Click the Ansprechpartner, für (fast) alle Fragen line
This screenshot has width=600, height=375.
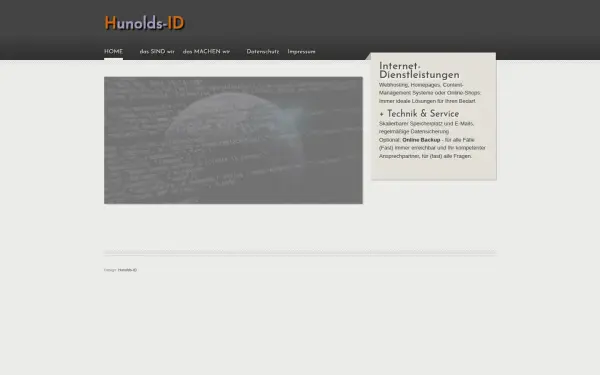(x=425, y=156)
